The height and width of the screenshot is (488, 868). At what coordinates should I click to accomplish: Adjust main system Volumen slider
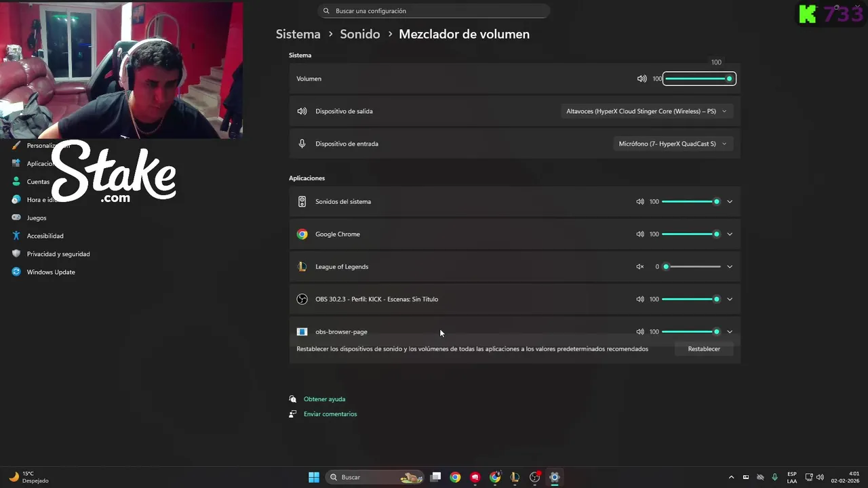tap(699, 79)
